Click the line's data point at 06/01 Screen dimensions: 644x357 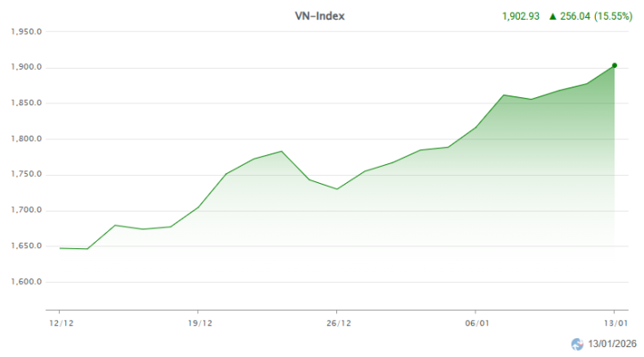tap(475, 127)
